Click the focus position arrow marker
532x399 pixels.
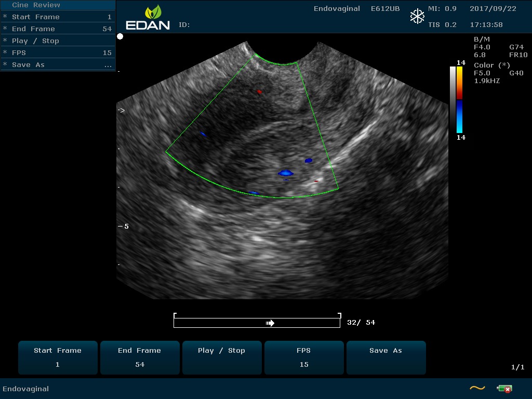coord(121,111)
